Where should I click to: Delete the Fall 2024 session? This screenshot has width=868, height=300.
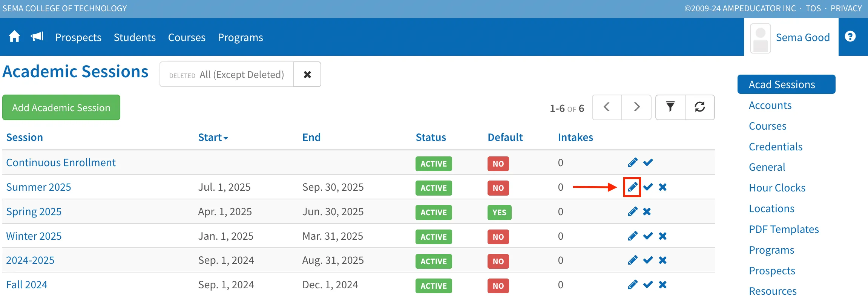tap(663, 285)
